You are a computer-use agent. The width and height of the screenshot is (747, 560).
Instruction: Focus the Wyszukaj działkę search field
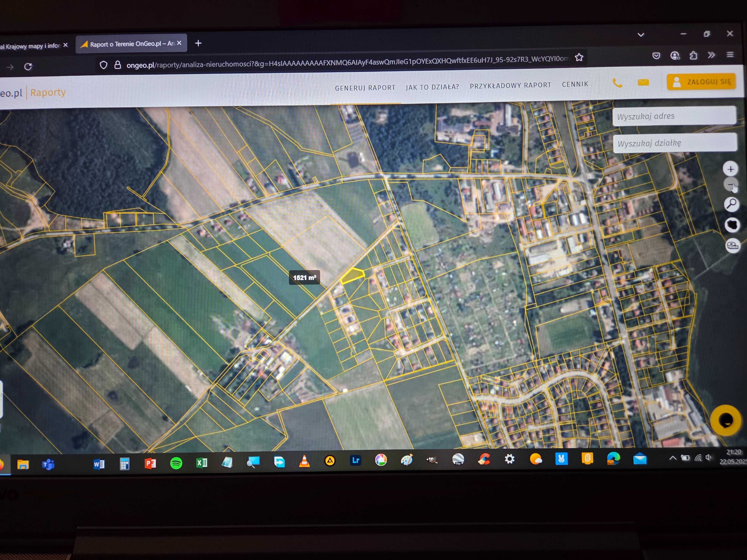[675, 143]
